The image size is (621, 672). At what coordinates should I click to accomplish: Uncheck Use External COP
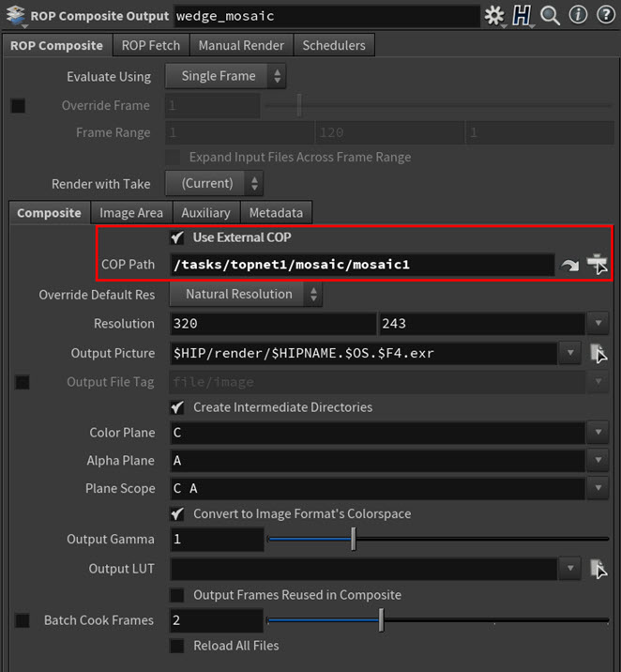click(x=177, y=237)
